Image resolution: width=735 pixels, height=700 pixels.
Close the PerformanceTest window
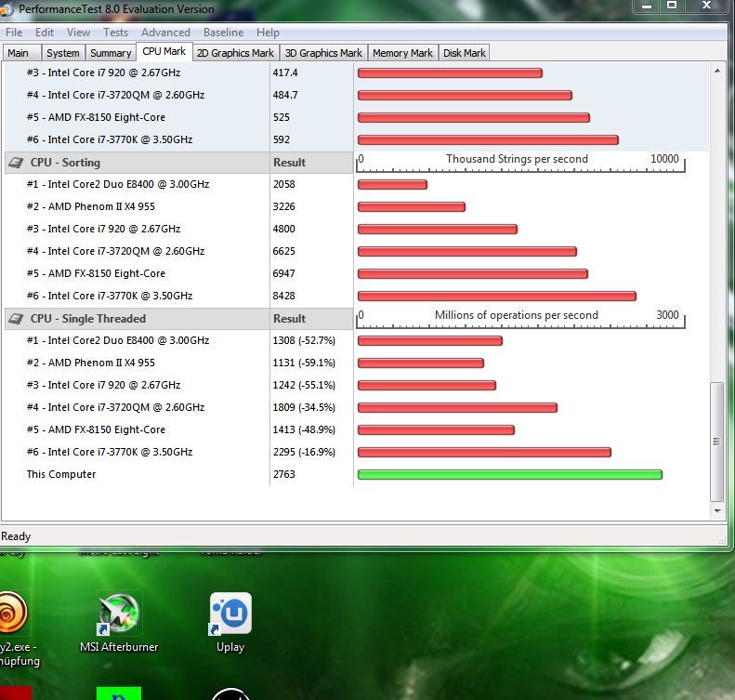pos(706,7)
